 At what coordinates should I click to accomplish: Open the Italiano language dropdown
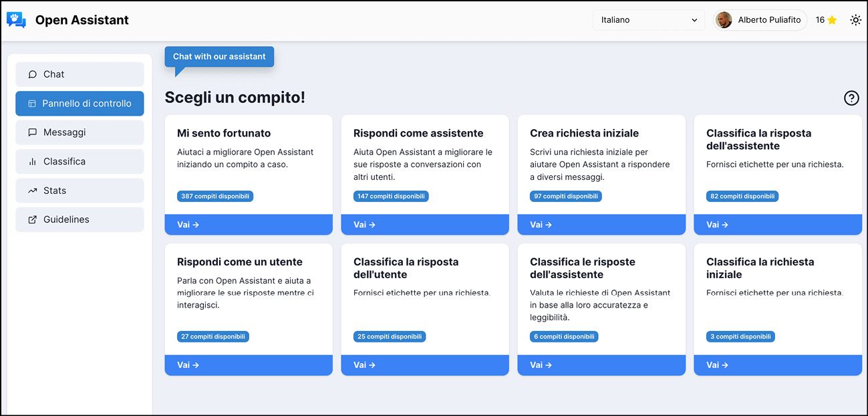tap(649, 20)
